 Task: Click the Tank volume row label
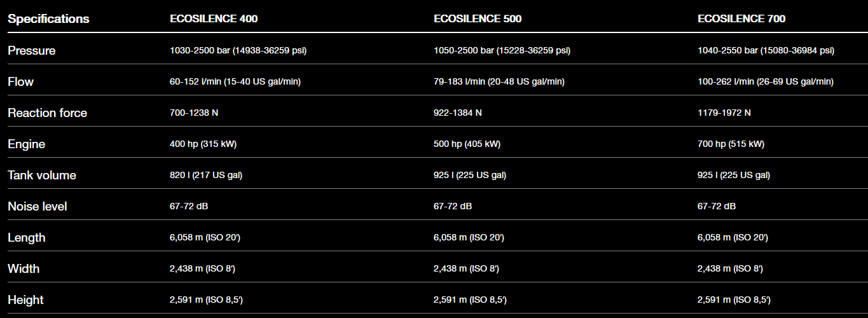[x=42, y=176]
